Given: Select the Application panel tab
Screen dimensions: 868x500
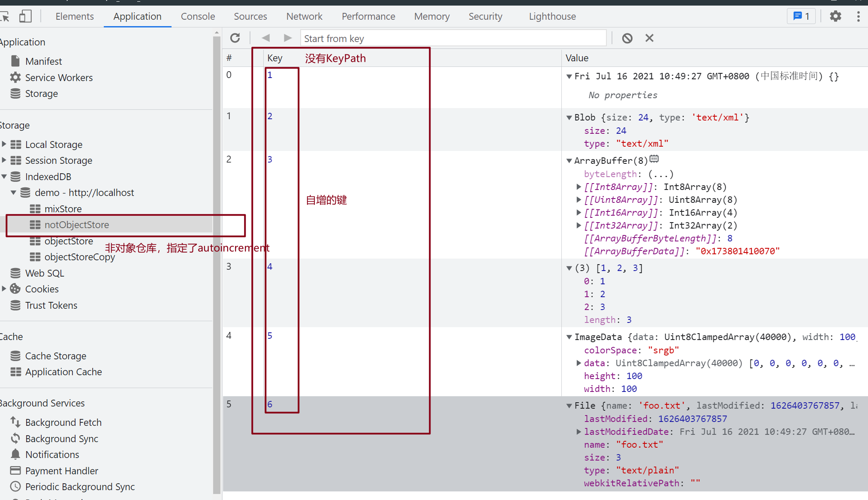Looking at the screenshot, I should click(137, 16).
